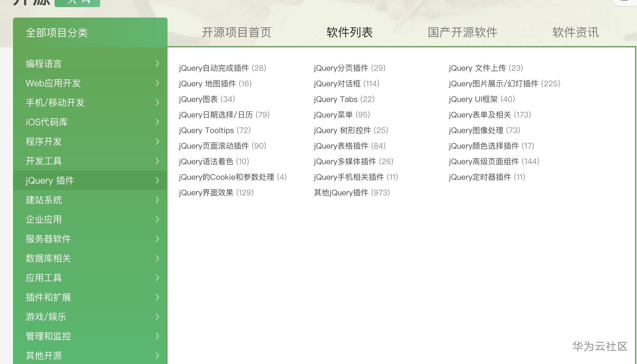Screen dimensions: 637x364
Task: Open the jQuery Tooltips (72) link
Action: (x=215, y=130)
